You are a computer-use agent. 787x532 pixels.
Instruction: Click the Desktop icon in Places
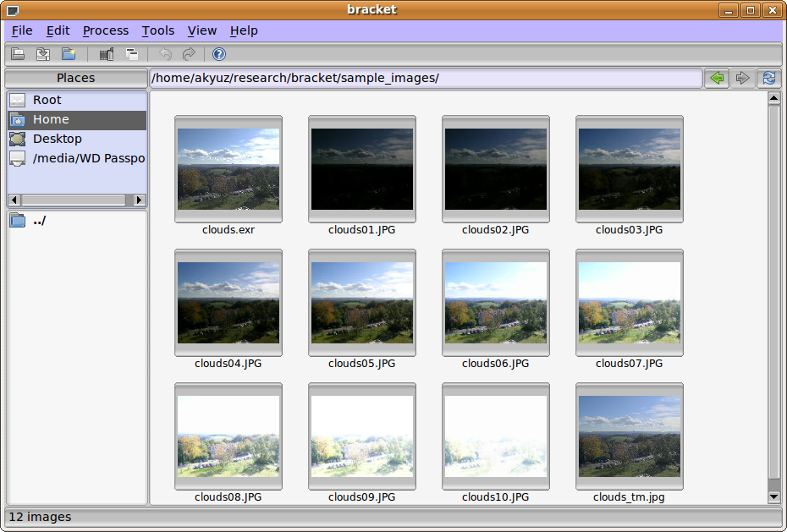[18, 139]
